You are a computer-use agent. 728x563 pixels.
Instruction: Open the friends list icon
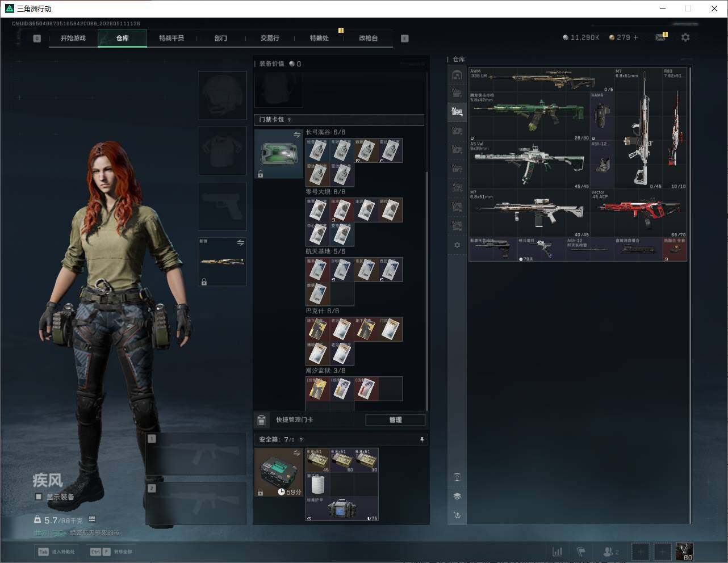pyautogui.click(x=610, y=552)
